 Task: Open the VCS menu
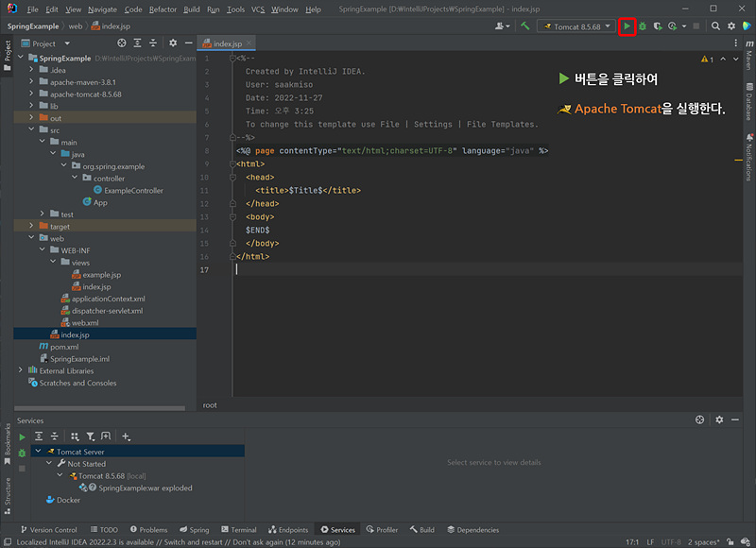tap(258, 9)
